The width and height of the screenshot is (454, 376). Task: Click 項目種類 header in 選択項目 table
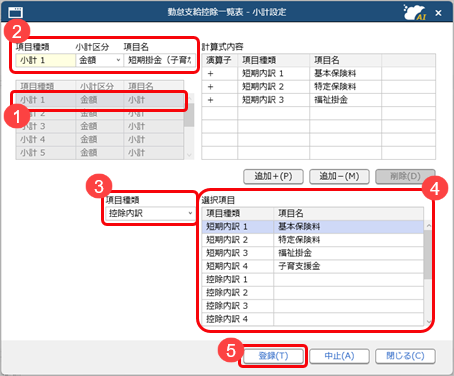238,213
